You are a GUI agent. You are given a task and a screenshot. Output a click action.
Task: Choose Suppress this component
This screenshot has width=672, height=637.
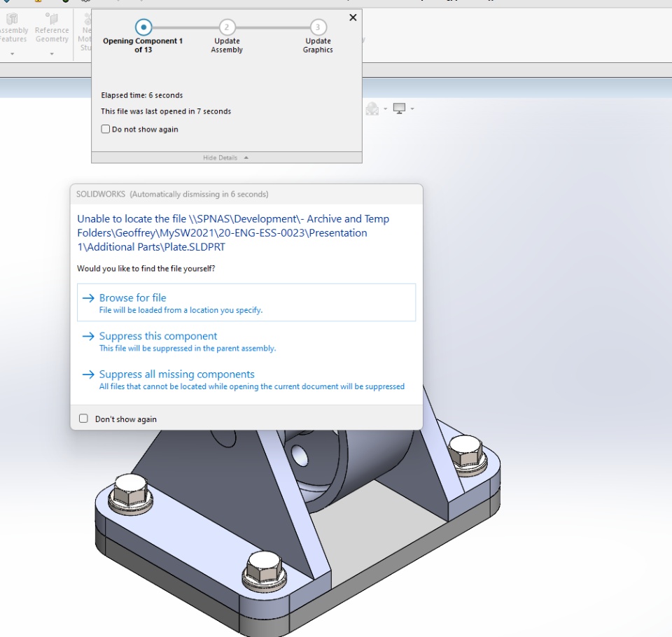246,341
